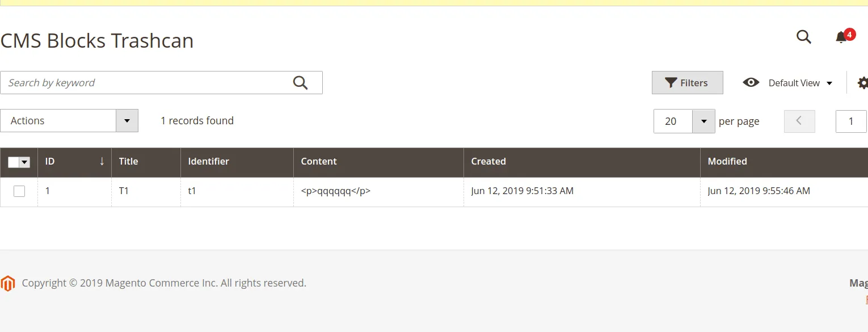Open the notifications bell icon

coord(841,37)
